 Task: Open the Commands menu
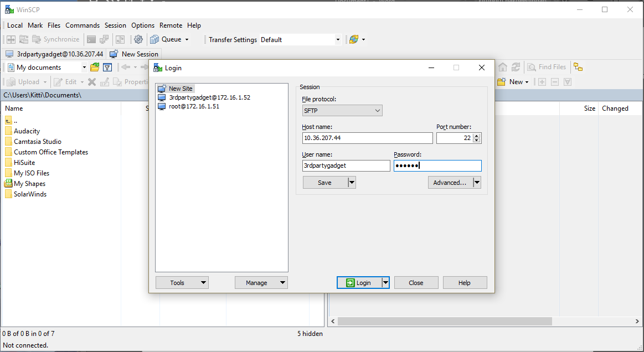click(83, 25)
